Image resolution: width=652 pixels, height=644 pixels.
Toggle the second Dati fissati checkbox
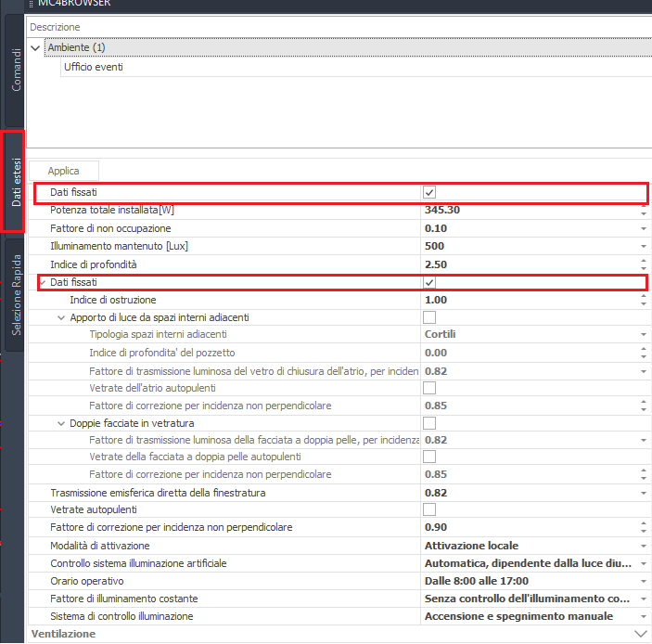click(x=429, y=282)
